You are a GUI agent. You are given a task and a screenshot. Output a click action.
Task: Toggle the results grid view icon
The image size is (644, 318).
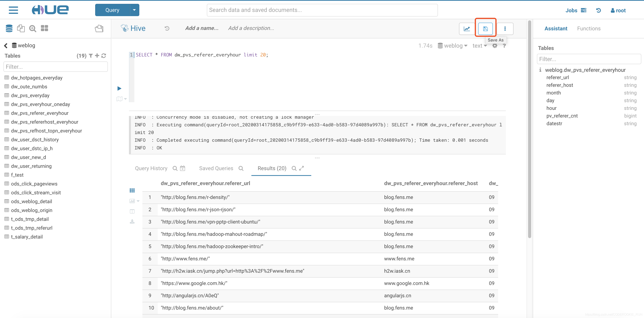pos(132,190)
